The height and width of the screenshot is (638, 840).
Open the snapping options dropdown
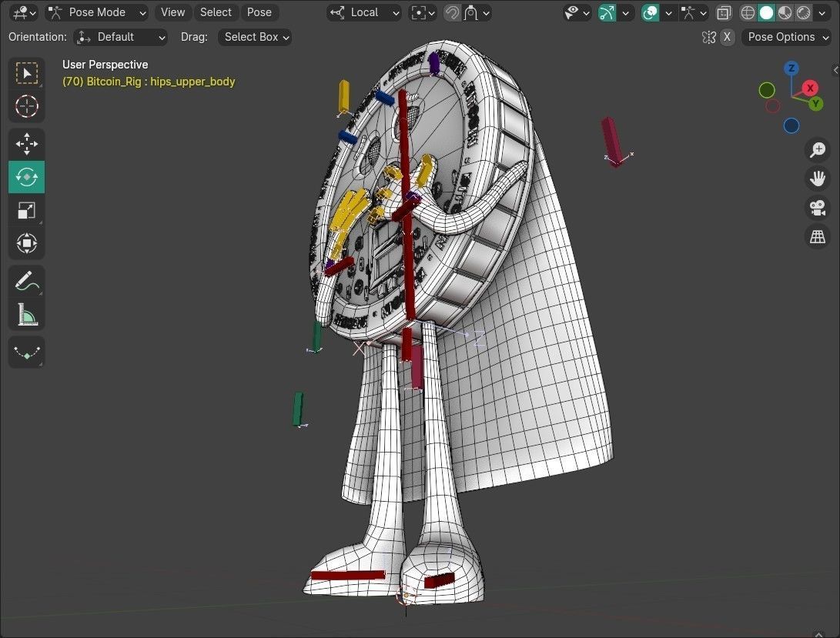477,12
